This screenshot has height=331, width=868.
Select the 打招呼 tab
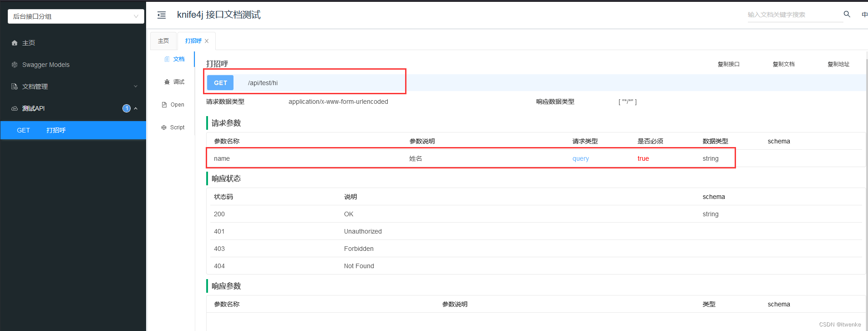pos(193,41)
